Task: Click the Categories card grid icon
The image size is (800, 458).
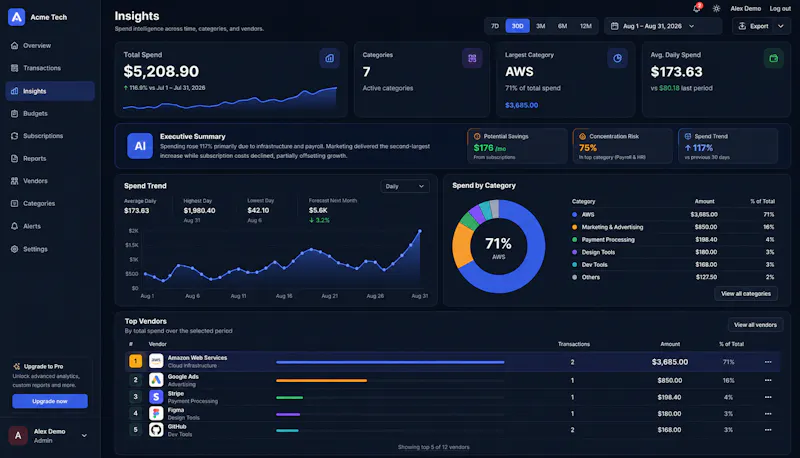Action: click(472, 58)
